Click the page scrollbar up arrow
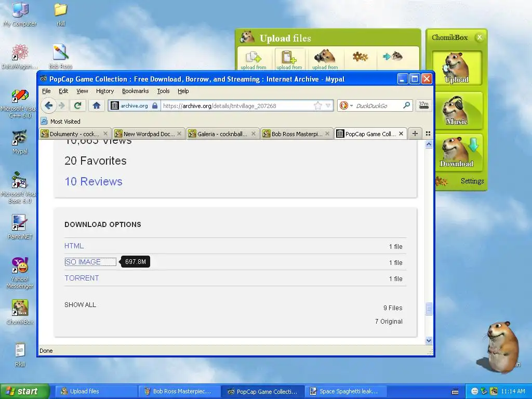 [x=429, y=144]
